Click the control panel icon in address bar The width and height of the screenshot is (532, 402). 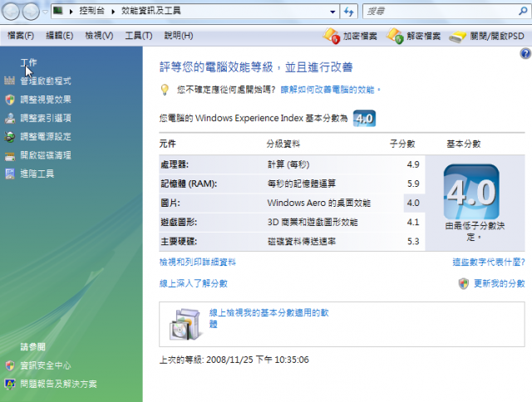point(58,11)
